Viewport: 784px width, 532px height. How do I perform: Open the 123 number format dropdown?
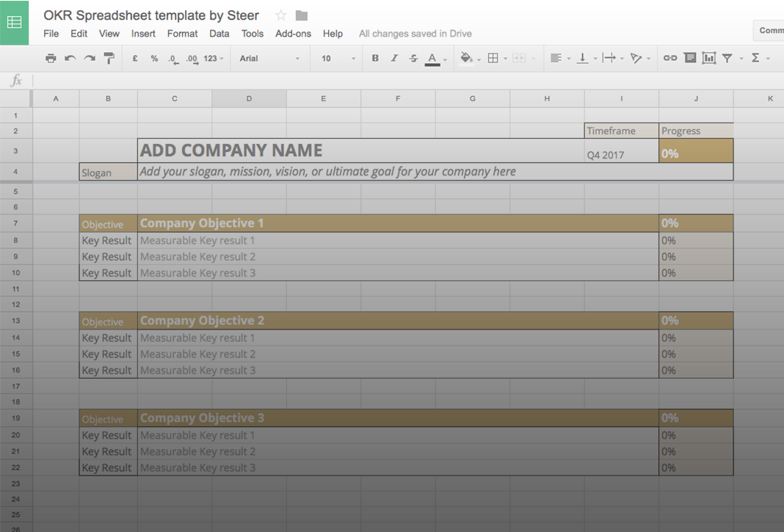214,59
